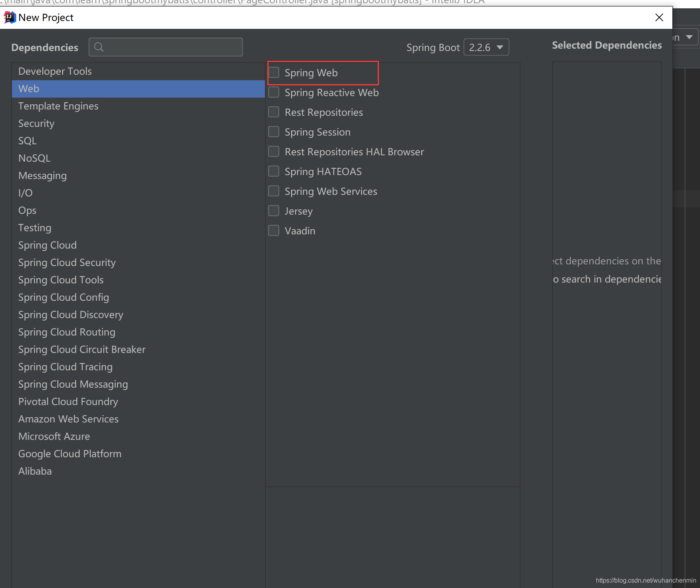Screen dimensions: 700x588
Task: Choose Spring Cloud Tools category
Action: tap(138, 280)
